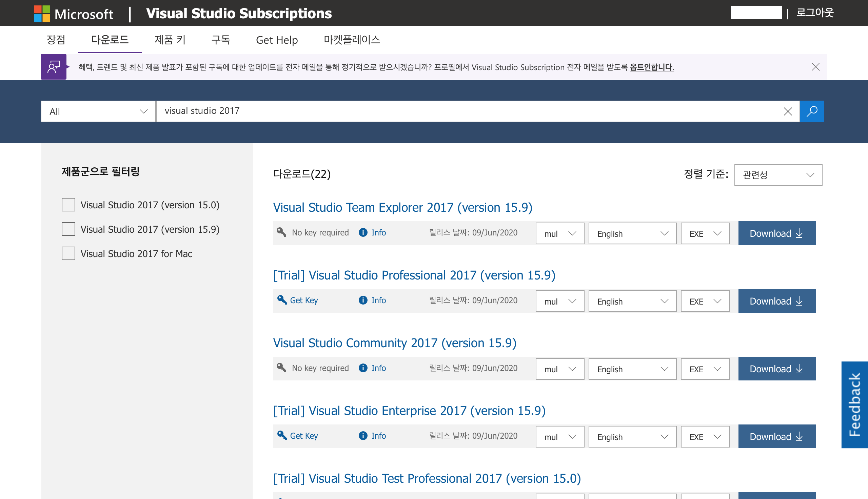Screen dimensions: 868x499
Task: Download Visual Studio Community 2017
Action: (x=776, y=369)
